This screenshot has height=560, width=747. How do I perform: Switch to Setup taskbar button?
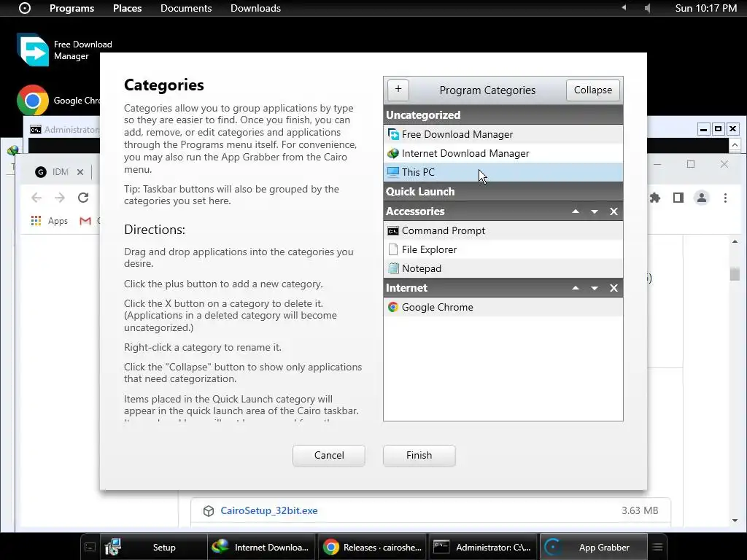(153, 547)
